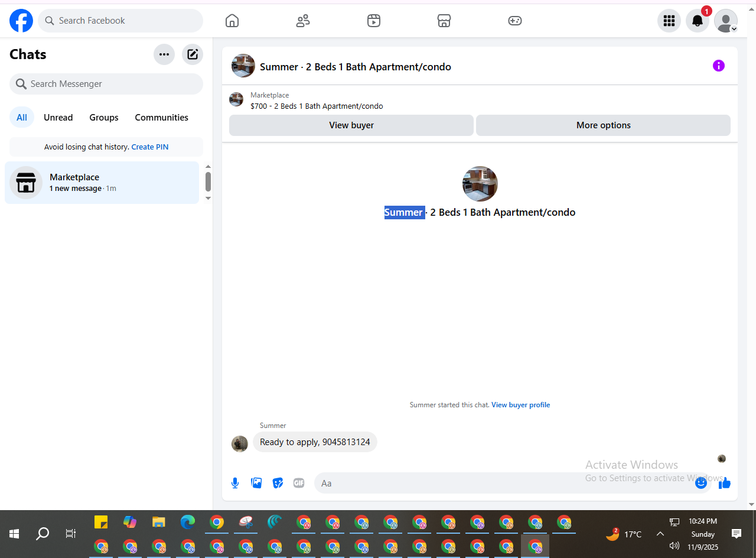Open the Gaming controller icon
Image resolution: width=756 pixels, height=558 pixels.
(x=515, y=21)
